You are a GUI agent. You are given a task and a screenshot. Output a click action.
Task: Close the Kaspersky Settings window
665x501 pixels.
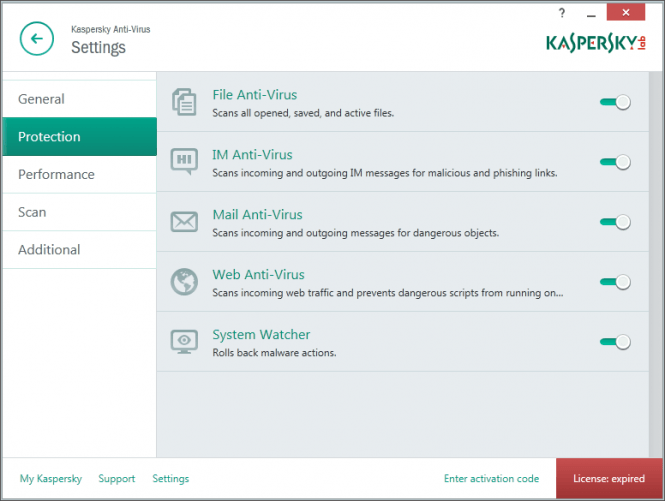[x=626, y=12]
